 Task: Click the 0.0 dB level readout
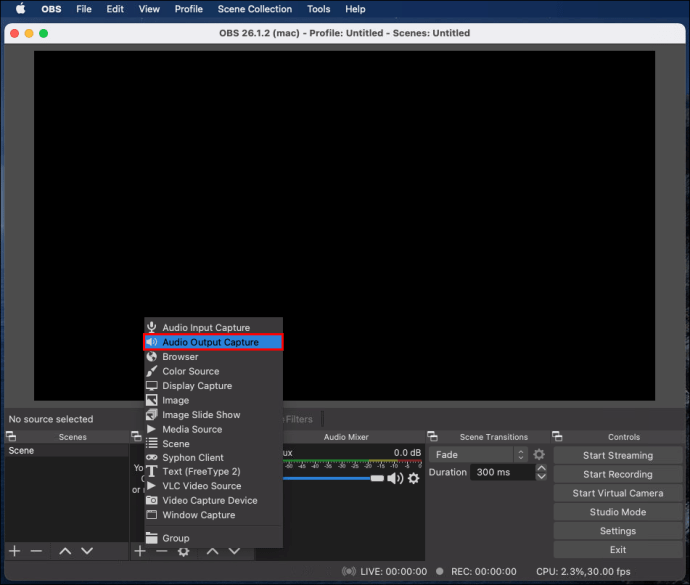(x=407, y=453)
